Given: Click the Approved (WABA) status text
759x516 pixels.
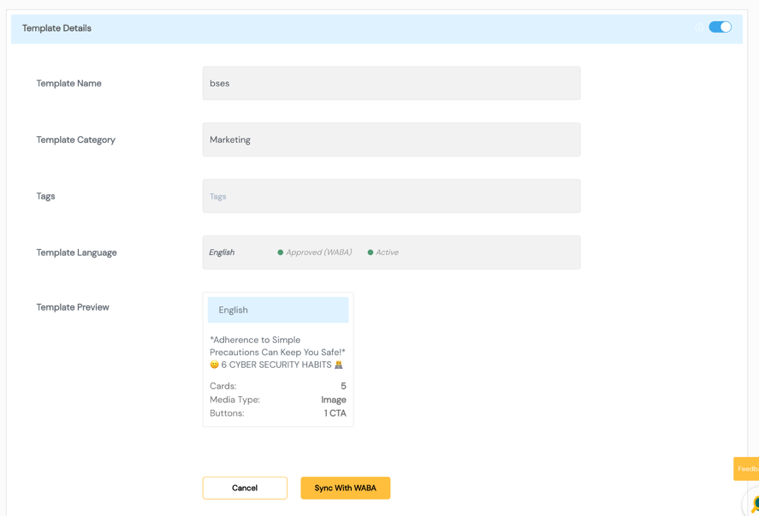Looking at the screenshot, I should (319, 252).
